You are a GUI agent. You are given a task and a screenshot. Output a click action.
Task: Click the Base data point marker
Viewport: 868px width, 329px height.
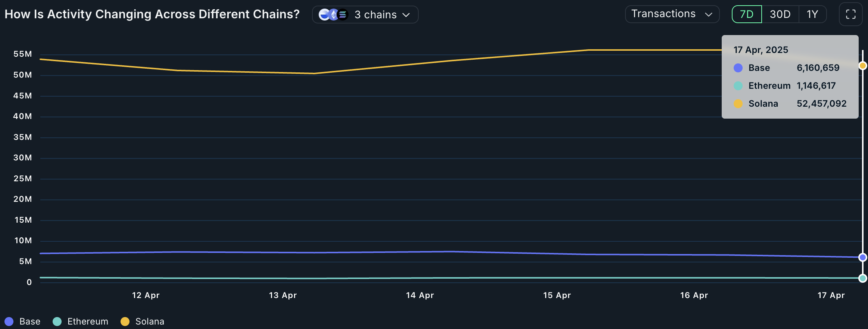pos(862,257)
